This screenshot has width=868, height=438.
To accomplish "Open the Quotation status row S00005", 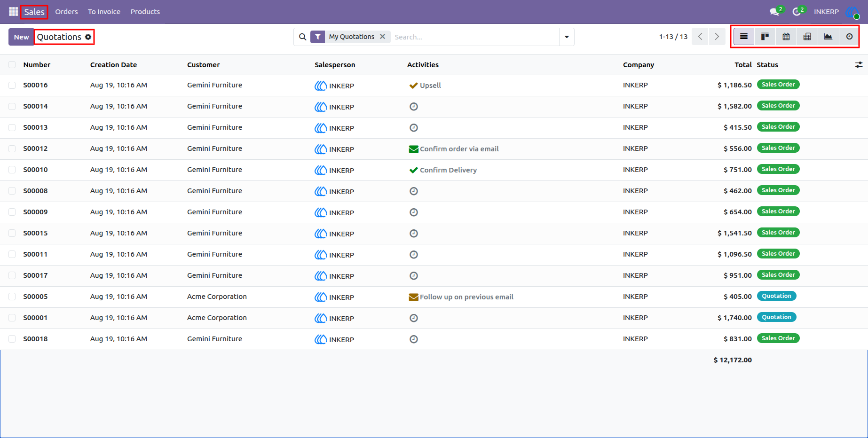I will click(x=776, y=296).
